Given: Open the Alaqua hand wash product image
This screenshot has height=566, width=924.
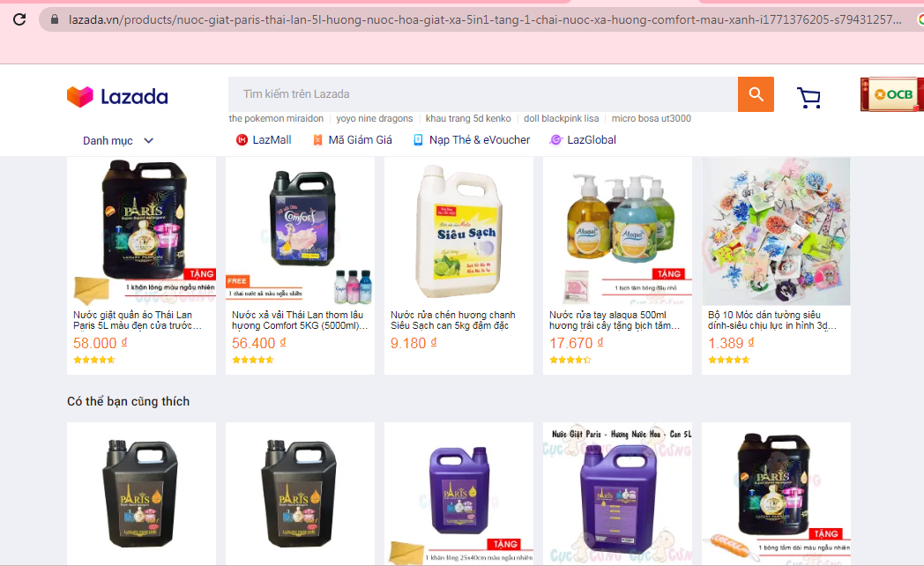Looking at the screenshot, I should pos(617,231).
